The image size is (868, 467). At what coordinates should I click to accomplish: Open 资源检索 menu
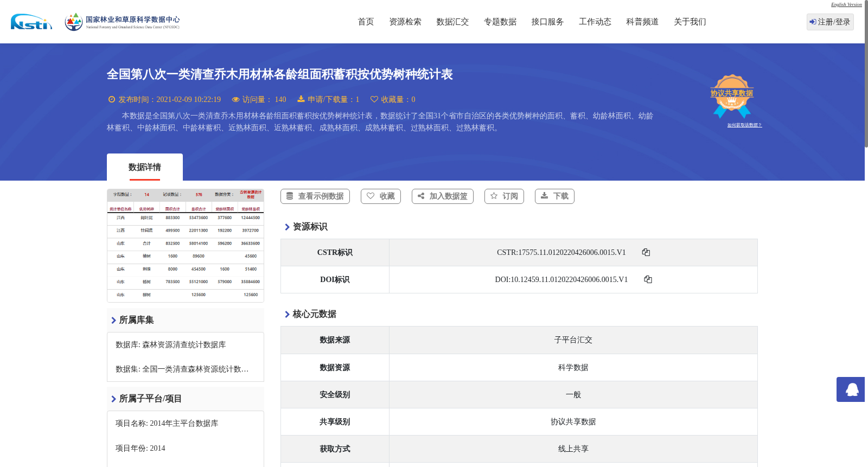click(405, 22)
